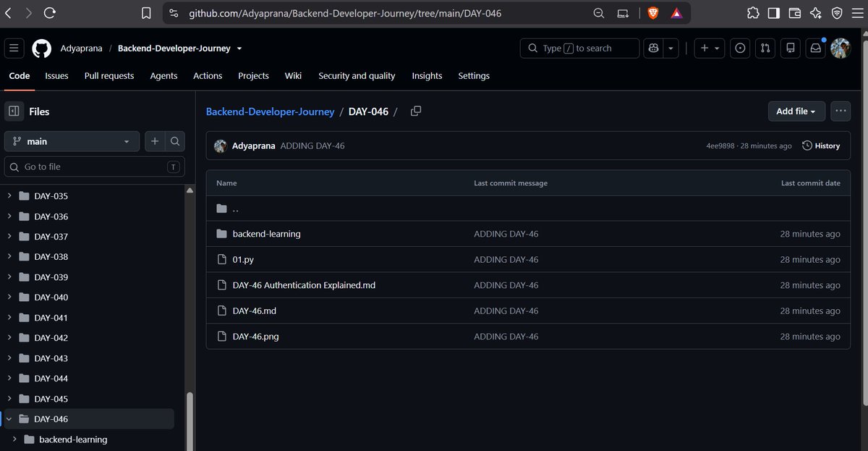
Task: Go to GitHub home via Octocat logo
Action: point(42,49)
